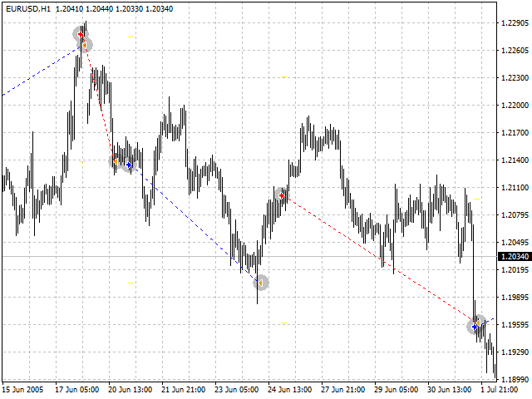This screenshot has width=532, height=399.
Task: Click the 1.19595 price axis label
Action: 515,325
